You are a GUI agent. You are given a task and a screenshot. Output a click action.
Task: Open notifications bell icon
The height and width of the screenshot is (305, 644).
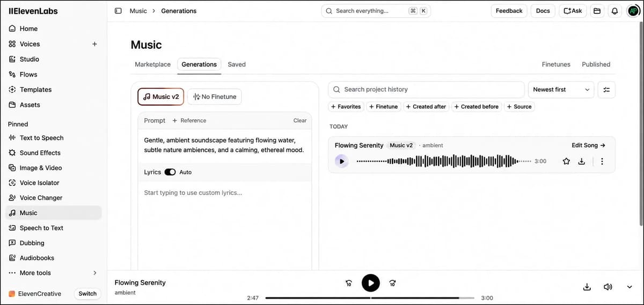click(x=615, y=11)
